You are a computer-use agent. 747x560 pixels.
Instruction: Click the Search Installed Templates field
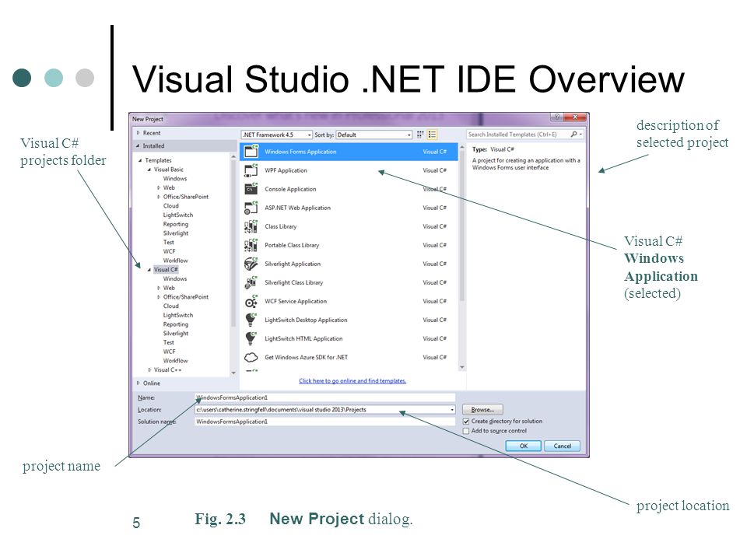pyautogui.click(x=518, y=135)
